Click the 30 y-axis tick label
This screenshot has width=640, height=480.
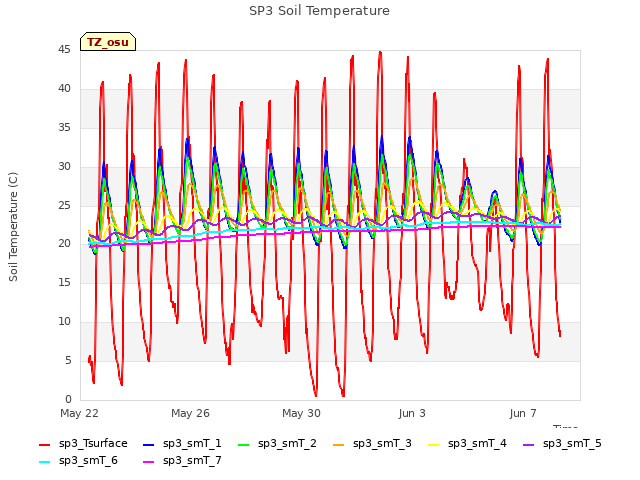(64, 167)
